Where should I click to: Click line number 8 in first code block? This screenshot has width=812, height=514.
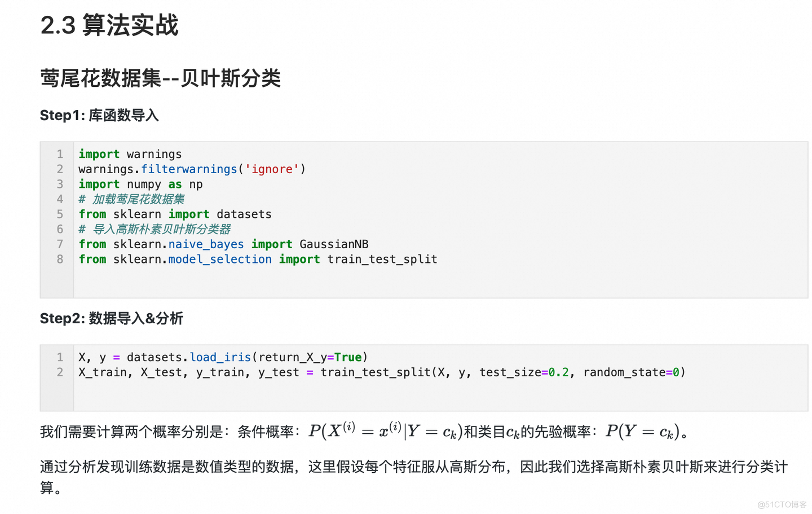(x=60, y=259)
